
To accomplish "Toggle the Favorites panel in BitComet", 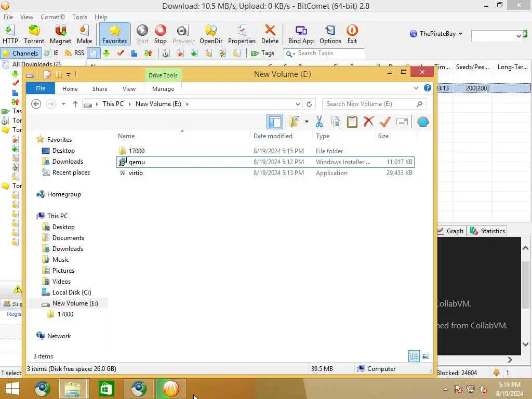I will click(114, 34).
